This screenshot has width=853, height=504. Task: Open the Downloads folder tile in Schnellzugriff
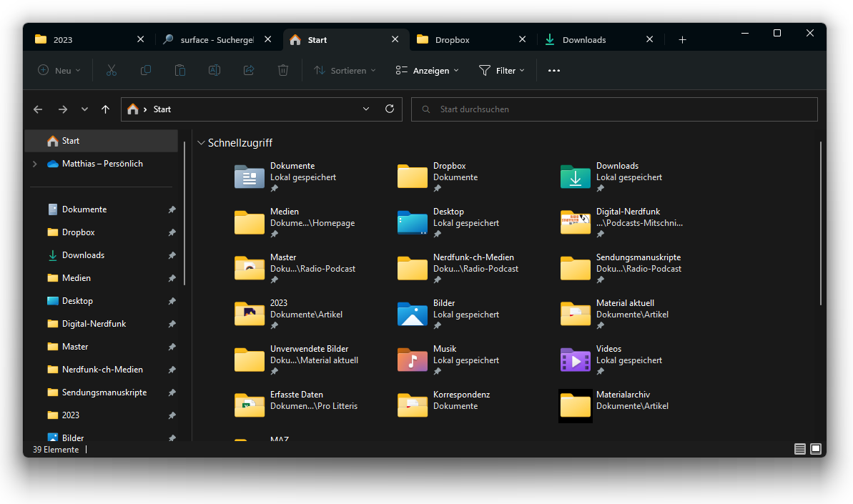click(x=611, y=177)
